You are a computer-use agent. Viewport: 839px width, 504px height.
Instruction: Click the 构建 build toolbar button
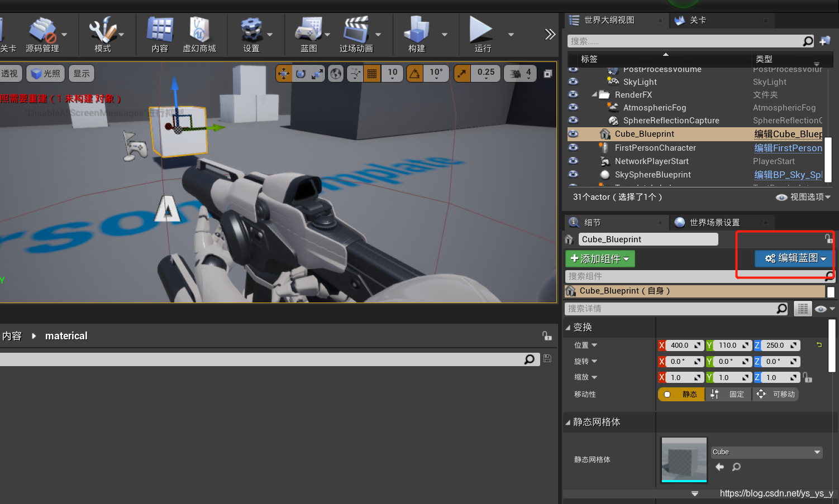417,35
